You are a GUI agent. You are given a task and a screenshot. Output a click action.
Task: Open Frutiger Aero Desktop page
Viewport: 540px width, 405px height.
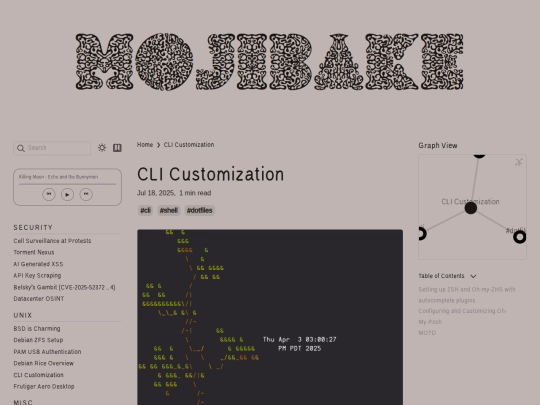(x=44, y=386)
